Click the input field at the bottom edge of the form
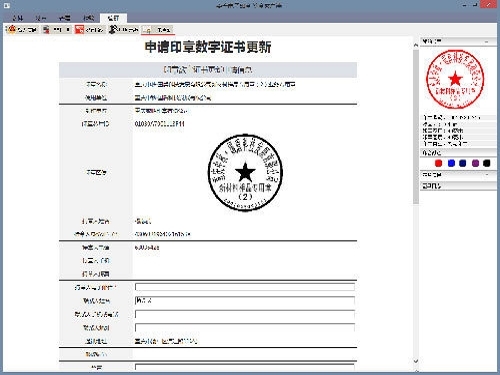Image resolution: width=500 pixels, height=375 pixels. tap(245, 367)
